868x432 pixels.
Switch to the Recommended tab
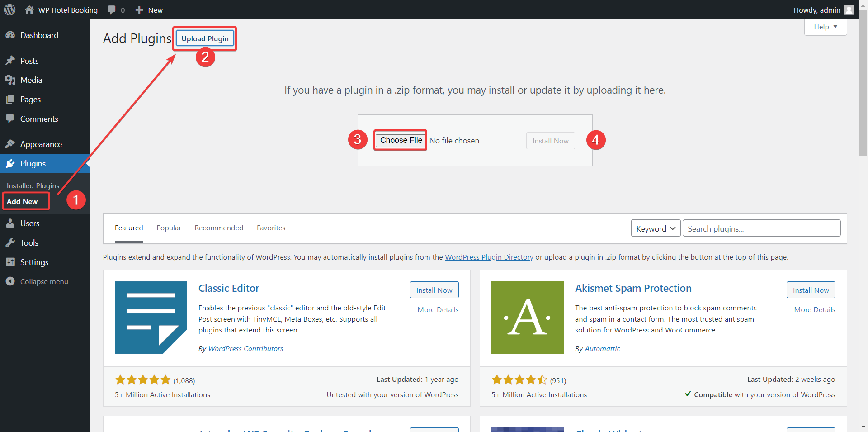(x=219, y=228)
